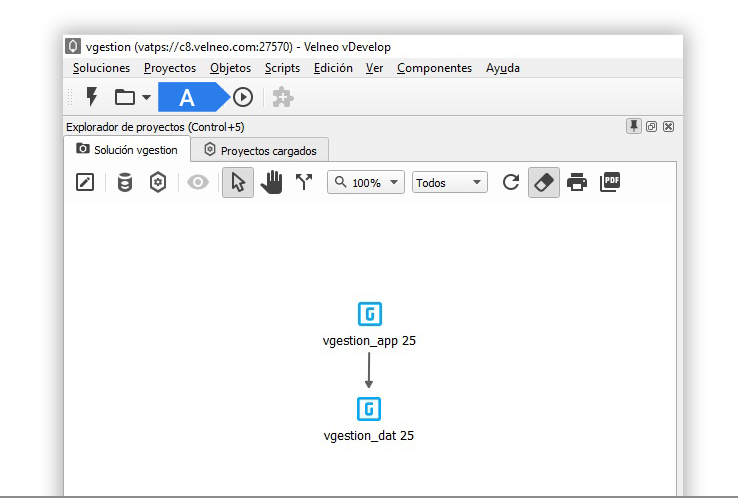The image size is (738, 498).
Task: Click the lightning bolt quick action icon
Action: pos(92,97)
